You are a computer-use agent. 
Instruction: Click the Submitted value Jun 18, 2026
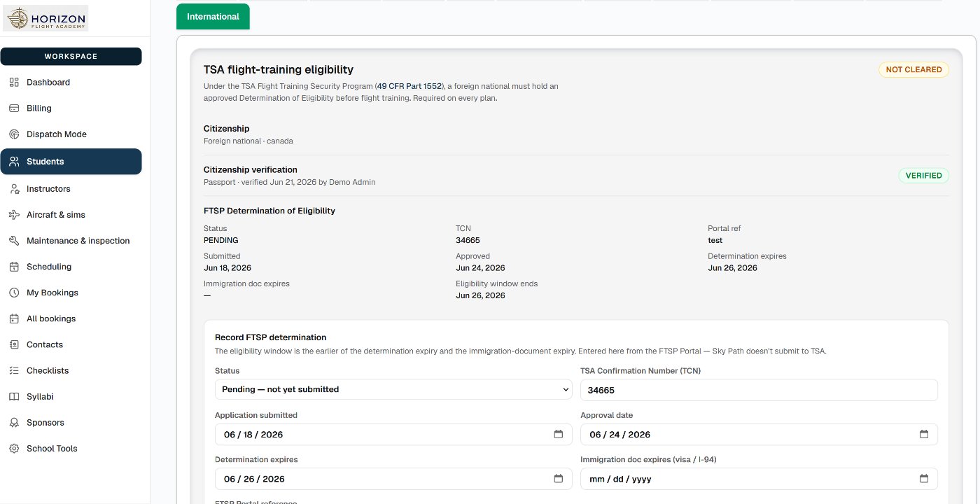[227, 268]
